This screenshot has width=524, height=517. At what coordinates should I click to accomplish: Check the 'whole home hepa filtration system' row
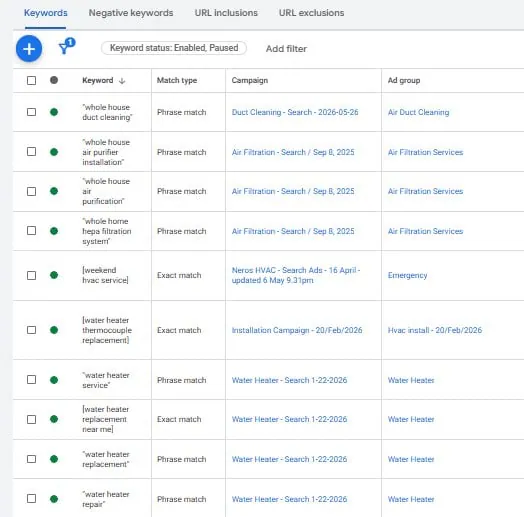click(31, 231)
